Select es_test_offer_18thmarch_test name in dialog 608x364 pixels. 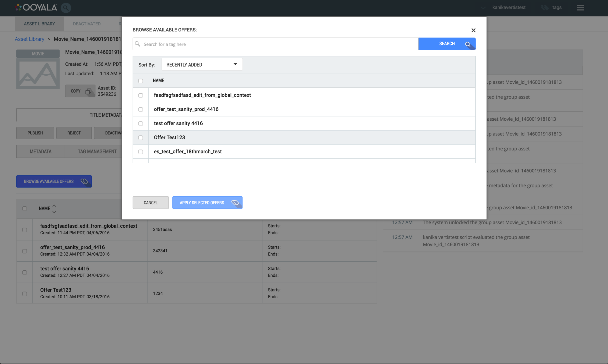click(x=188, y=151)
